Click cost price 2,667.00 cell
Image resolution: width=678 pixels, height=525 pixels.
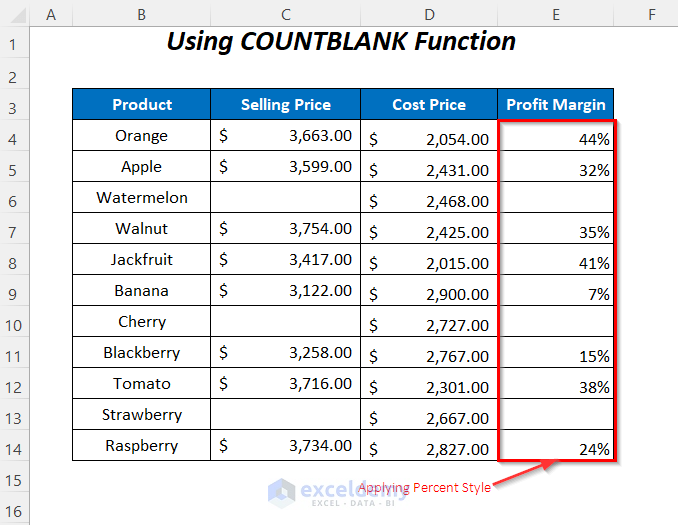click(429, 414)
